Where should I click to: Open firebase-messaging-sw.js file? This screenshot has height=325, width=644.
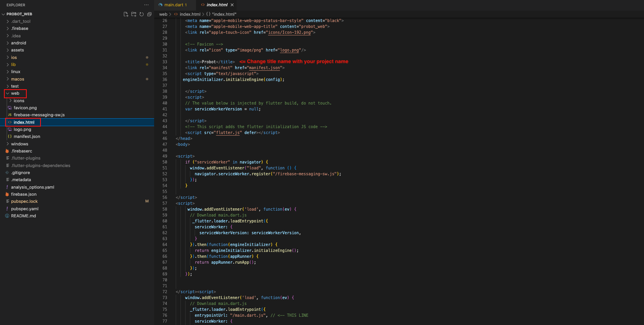pyautogui.click(x=39, y=115)
